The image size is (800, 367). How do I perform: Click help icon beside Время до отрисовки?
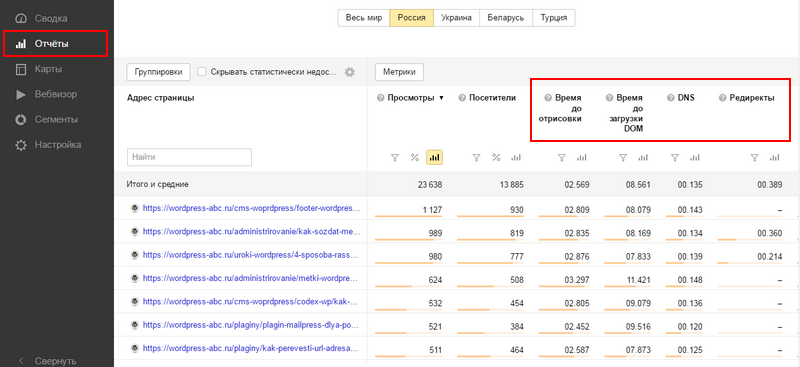(548, 98)
